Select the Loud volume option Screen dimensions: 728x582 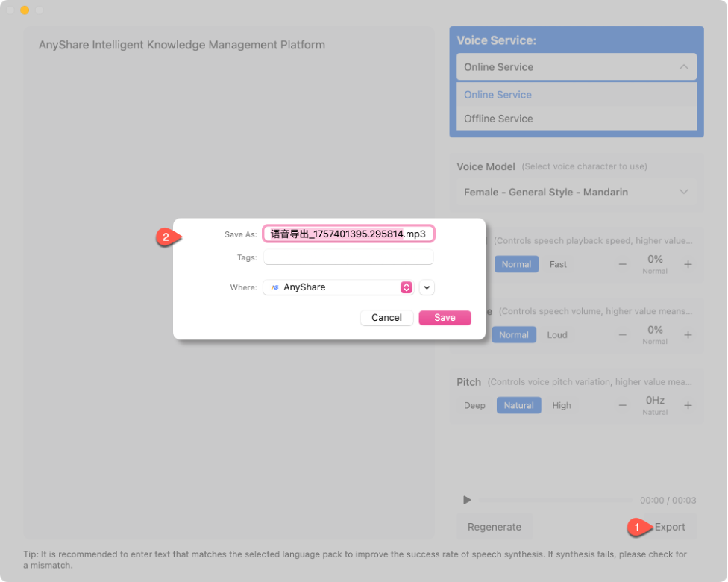[557, 335]
